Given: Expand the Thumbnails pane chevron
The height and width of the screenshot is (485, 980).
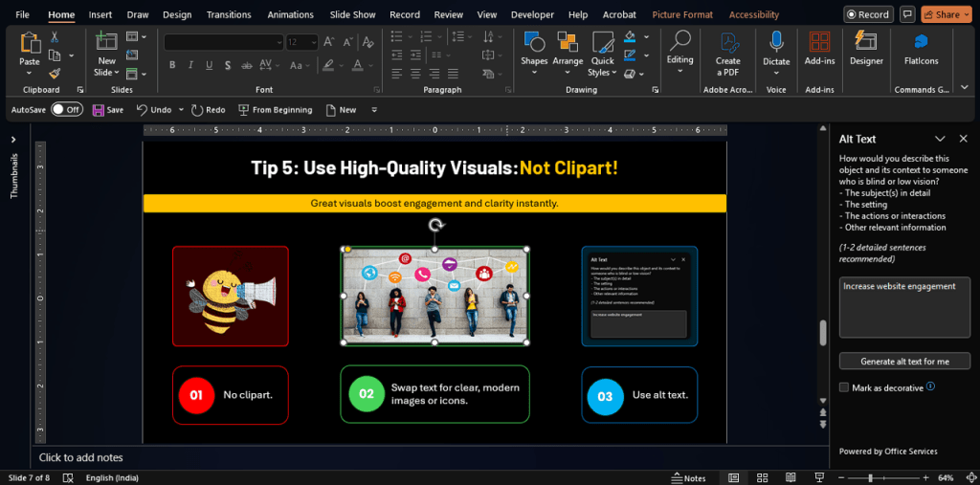Looking at the screenshot, I should 13,140.
